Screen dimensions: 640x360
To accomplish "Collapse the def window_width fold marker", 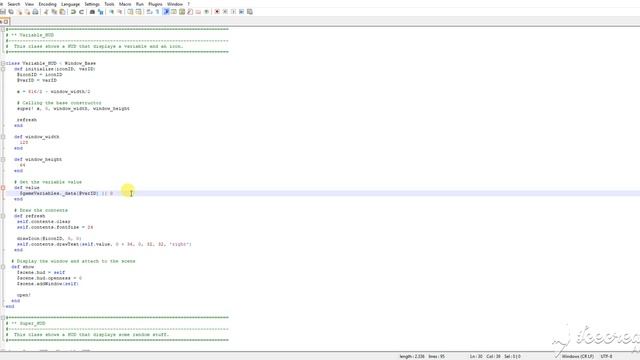I will tap(3, 137).
